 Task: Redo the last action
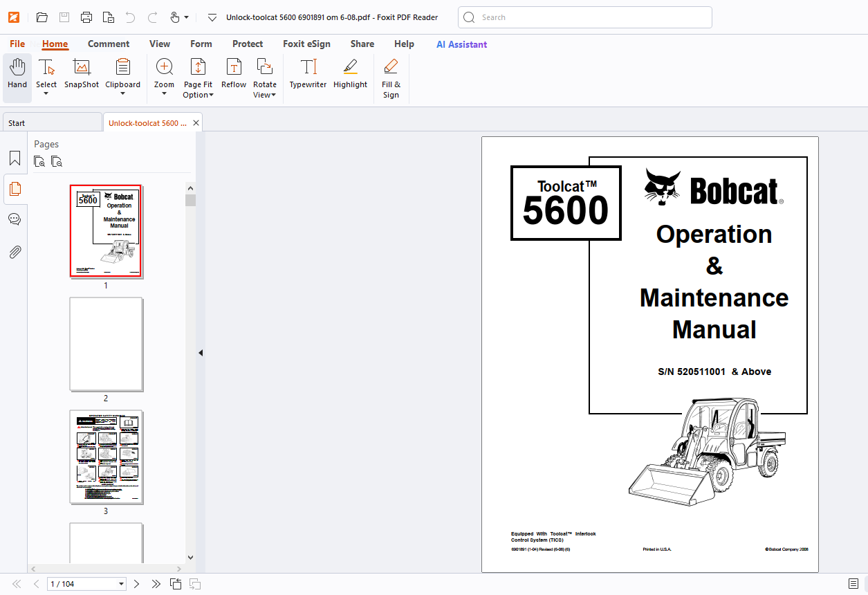(153, 17)
